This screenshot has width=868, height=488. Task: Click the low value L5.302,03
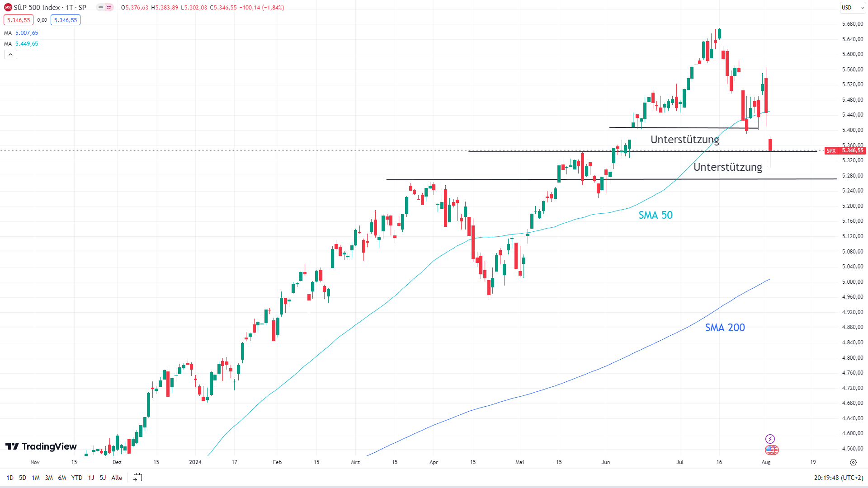click(194, 8)
